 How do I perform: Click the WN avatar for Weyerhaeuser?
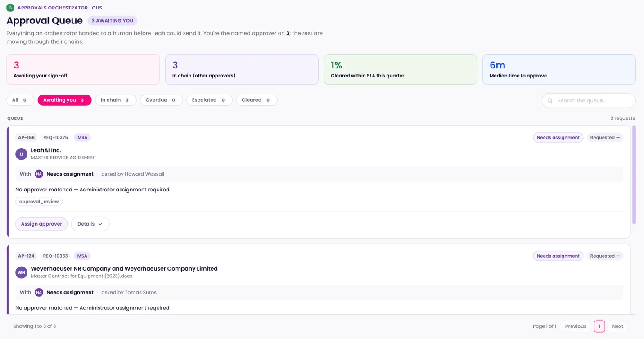[x=21, y=272]
